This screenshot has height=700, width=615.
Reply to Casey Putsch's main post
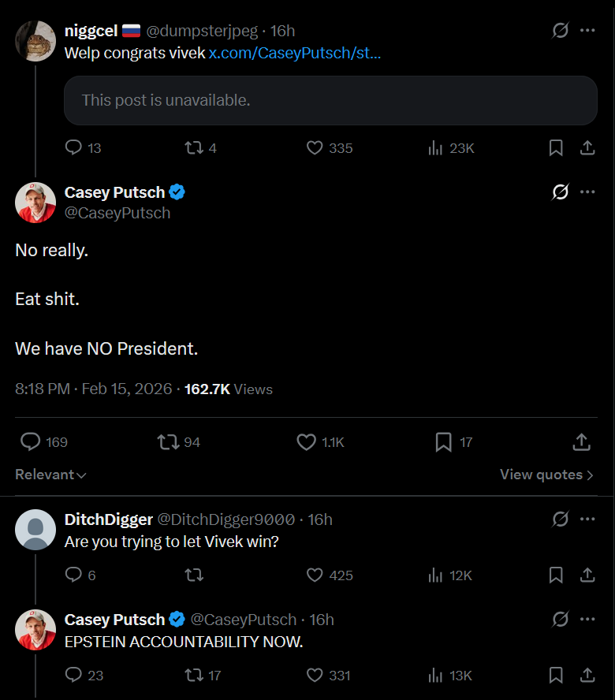[30, 441]
